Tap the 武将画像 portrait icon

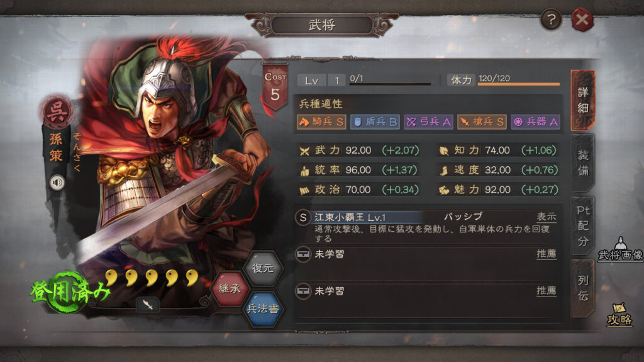point(620,249)
